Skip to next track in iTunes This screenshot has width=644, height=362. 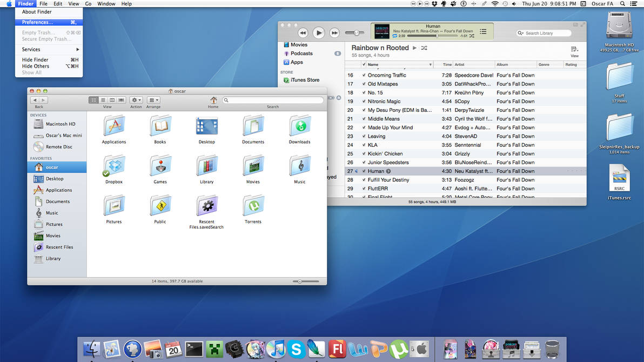334,33
